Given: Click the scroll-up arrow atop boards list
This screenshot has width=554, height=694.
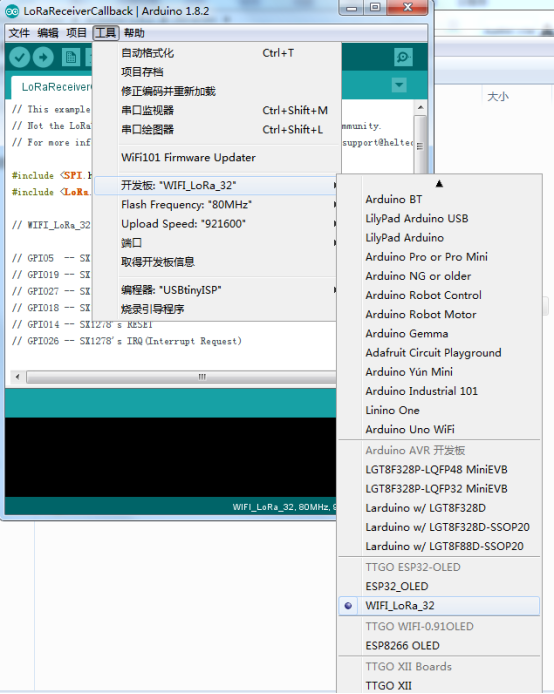Looking at the screenshot, I should 439,184.
